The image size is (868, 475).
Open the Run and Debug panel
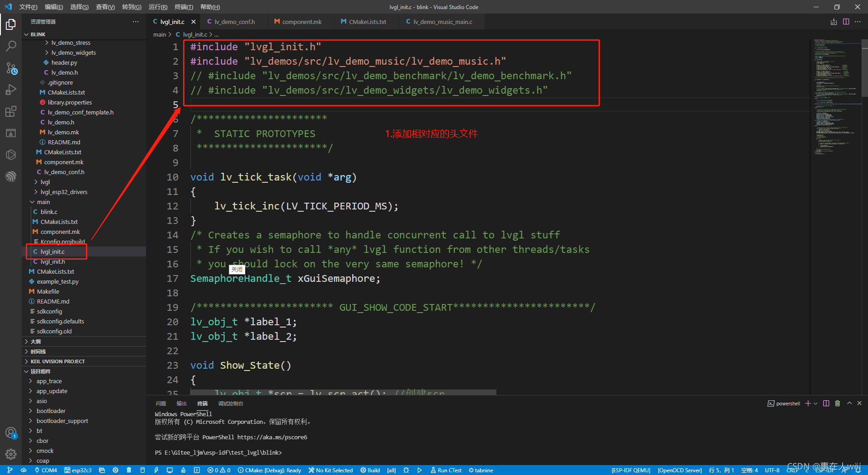(11, 90)
